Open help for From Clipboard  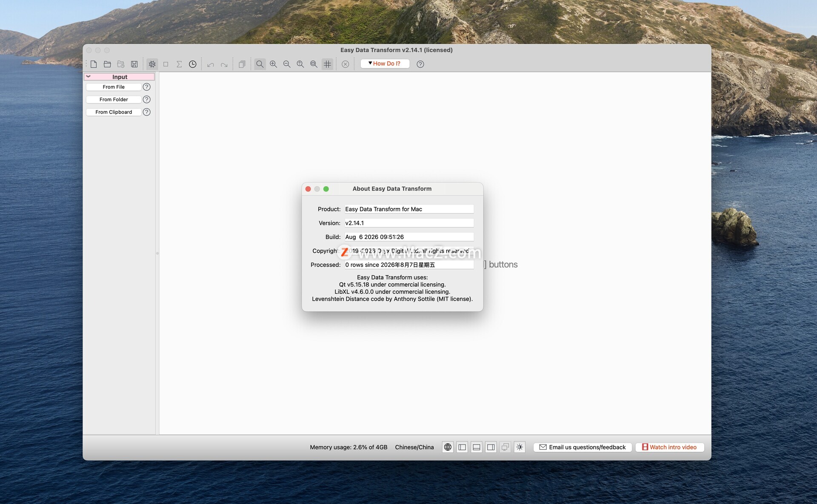pyautogui.click(x=147, y=112)
